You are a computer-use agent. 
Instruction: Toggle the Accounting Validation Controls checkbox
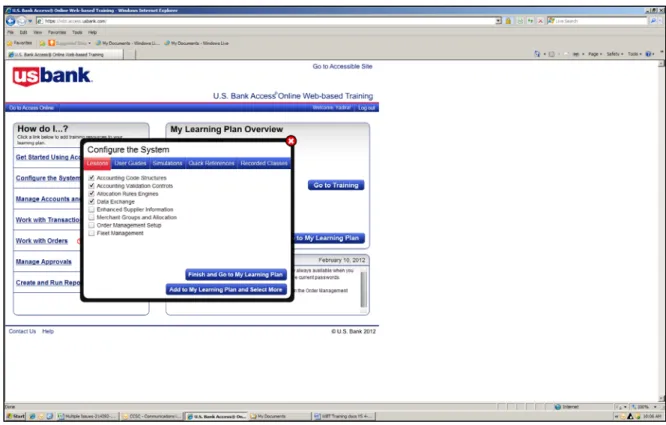pyautogui.click(x=91, y=186)
